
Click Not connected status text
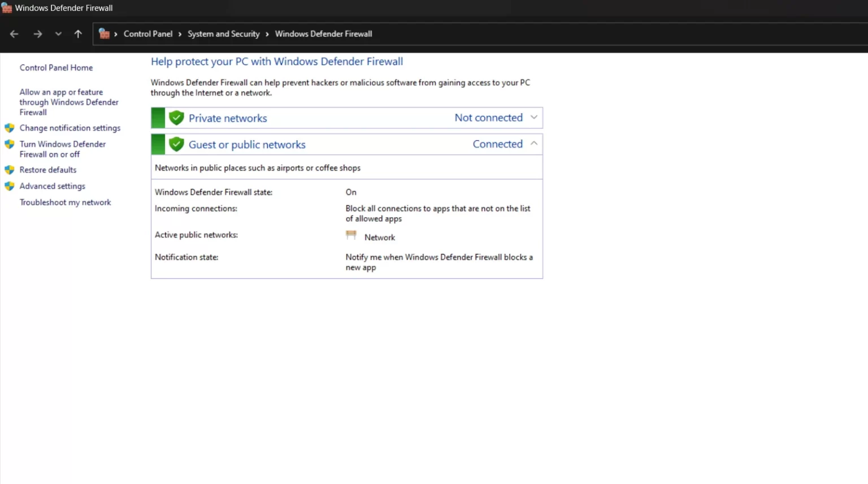pyautogui.click(x=489, y=118)
